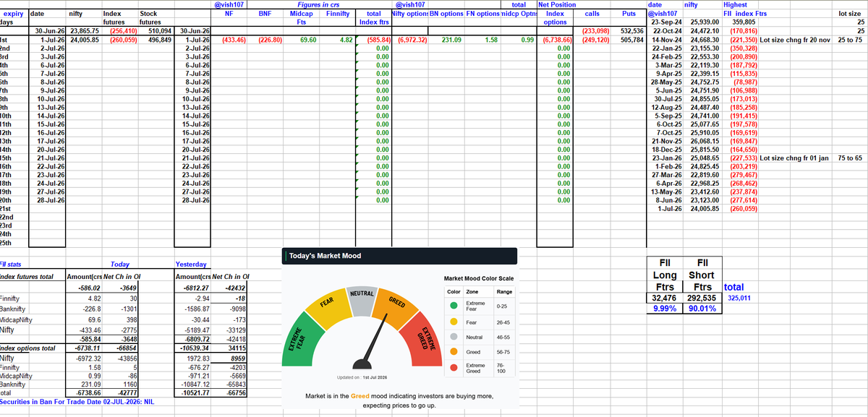Select the 'FII stats' label

click(10, 265)
